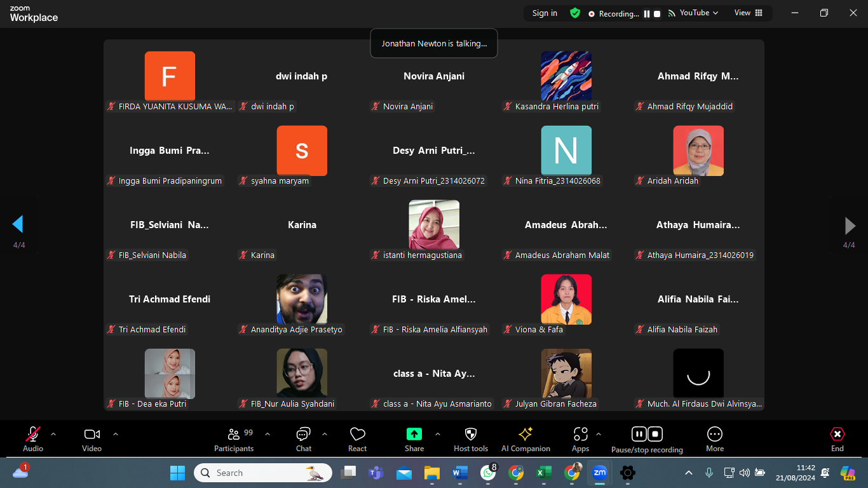The height and width of the screenshot is (488, 868).
Task: Toggle the Video camera on
Action: [92, 439]
